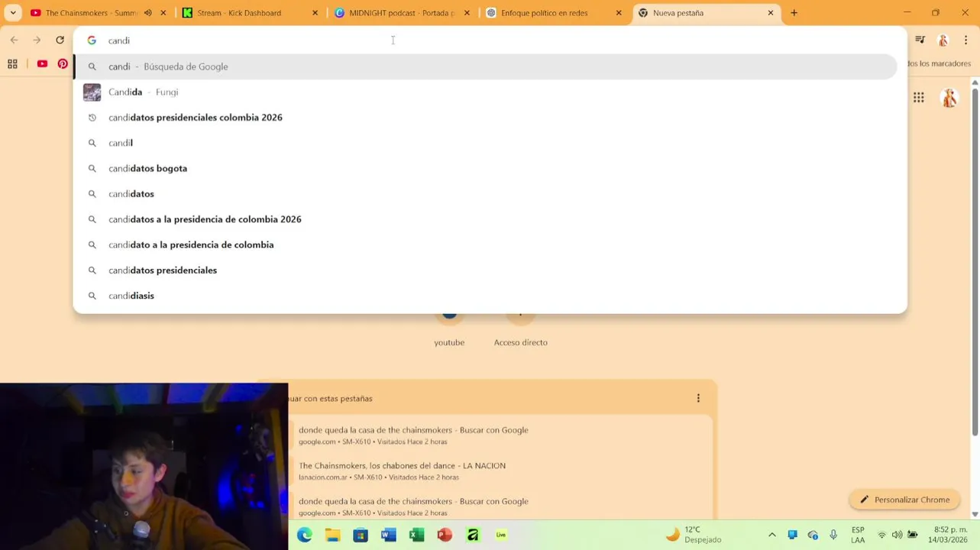
Task: Open Microsoft Edge from the taskbar
Action: 305,535
